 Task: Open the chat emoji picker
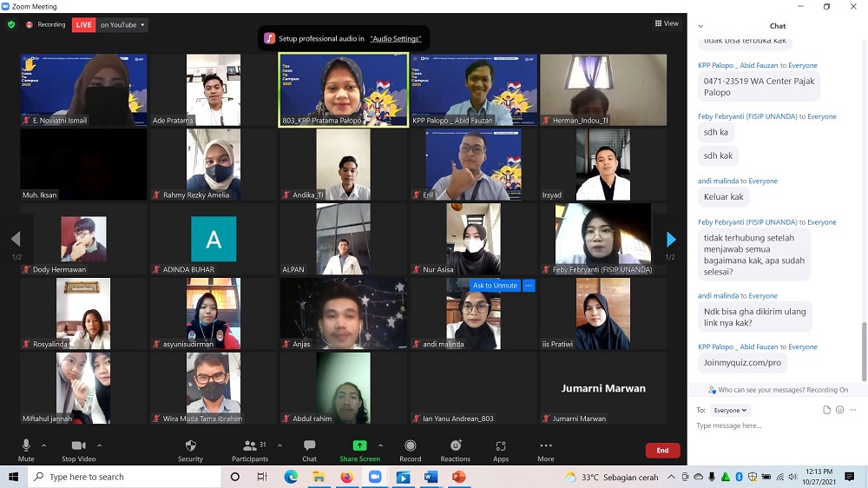coord(839,410)
